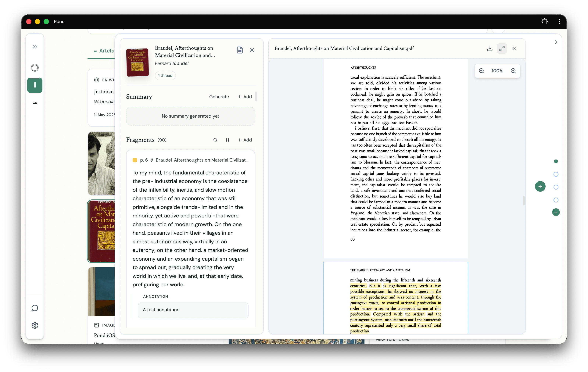Image resolution: width=588 pixels, height=372 pixels.
Task: Open the circle icon in sidebar
Action: (35, 68)
